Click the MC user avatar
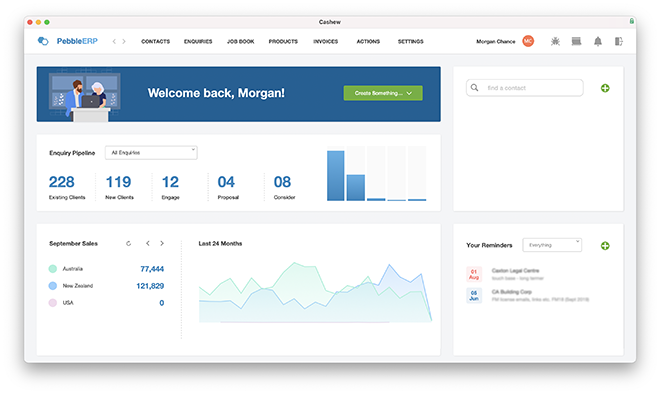 528,41
